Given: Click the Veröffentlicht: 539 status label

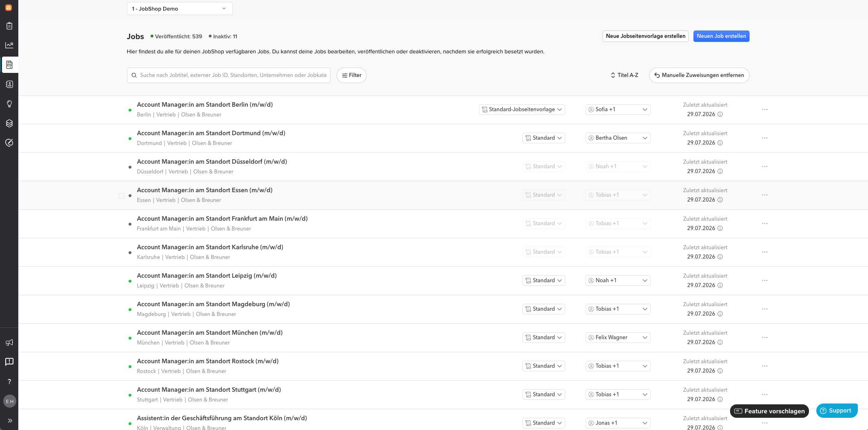Looking at the screenshot, I should point(176,36).
